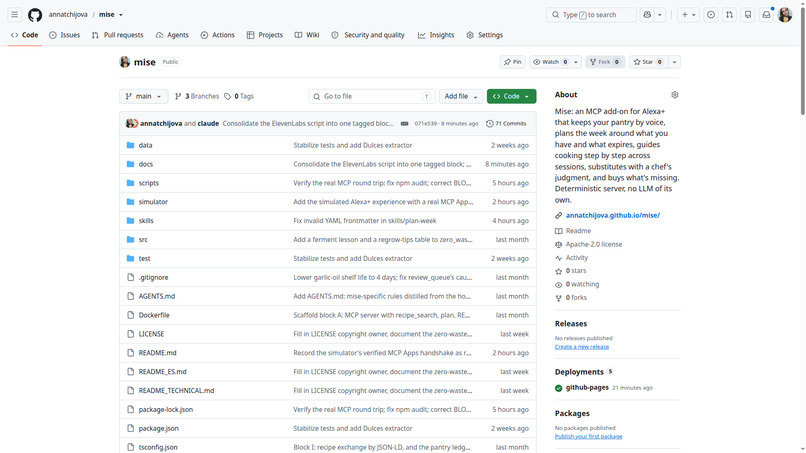Open the LICENSE file
Viewport: 806px width, 453px height.
point(151,334)
